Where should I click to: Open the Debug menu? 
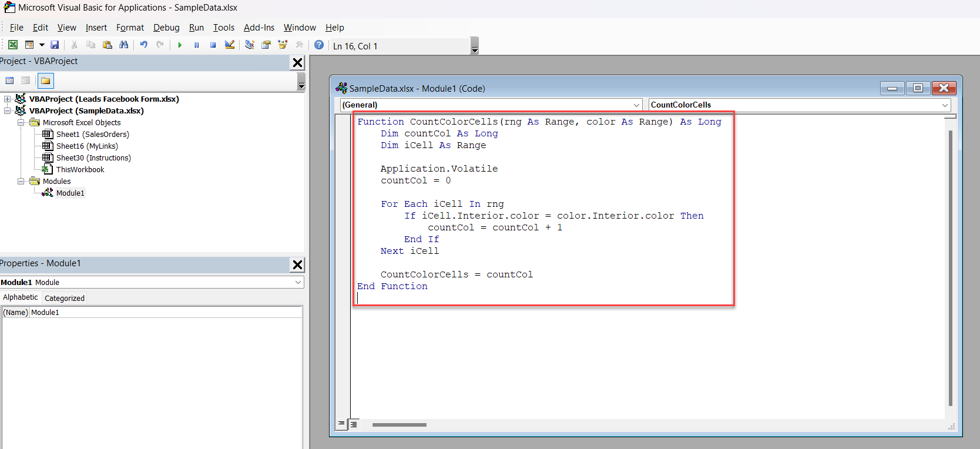[166, 28]
